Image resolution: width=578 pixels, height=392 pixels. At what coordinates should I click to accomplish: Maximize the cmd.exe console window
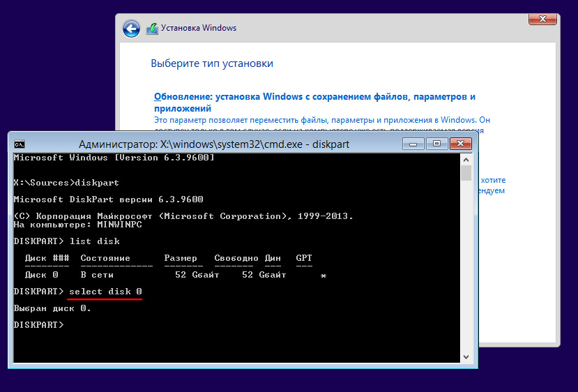pos(437,144)
